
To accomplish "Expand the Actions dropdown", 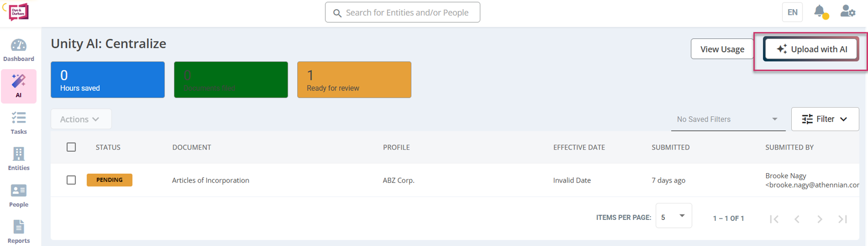I will 81,119.
